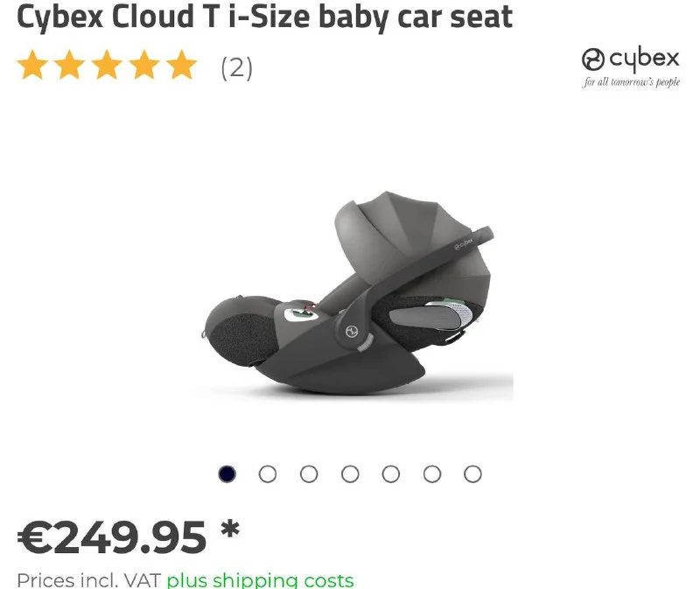The height and width of the screenshot is (589, 700).
Task: Click the €249.95 price text
Action: (112, 537)
